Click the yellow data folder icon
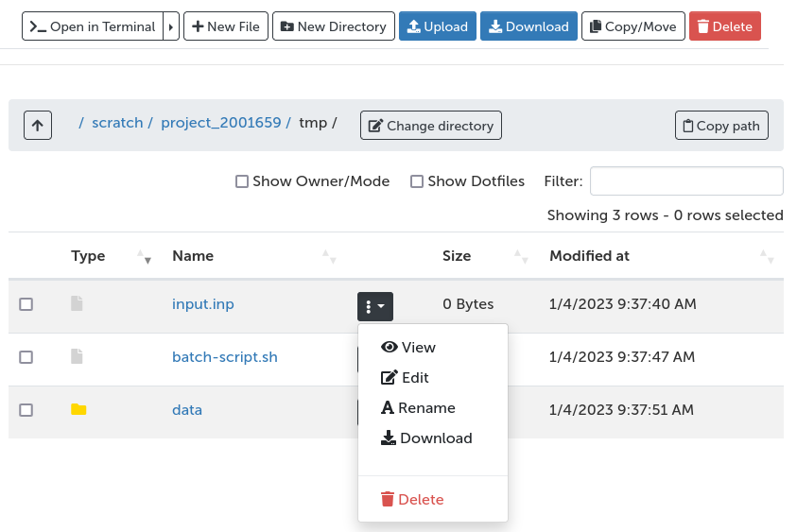Screen dimensions: 797x532 tap(78, 409)
